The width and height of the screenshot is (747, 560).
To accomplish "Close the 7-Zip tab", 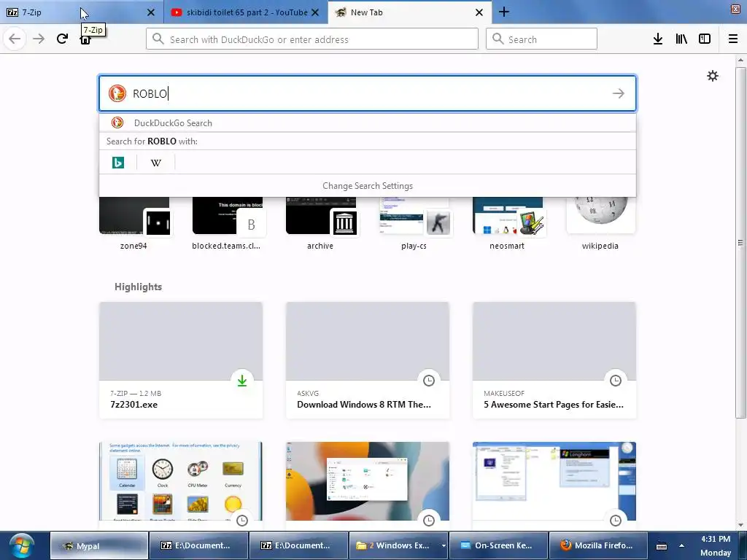I will click(151, 12).
